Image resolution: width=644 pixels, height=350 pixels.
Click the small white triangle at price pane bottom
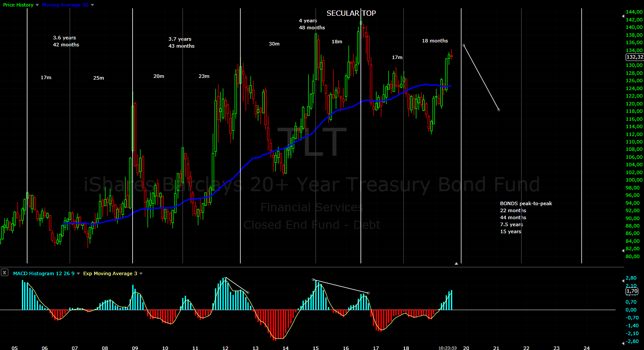(456, 263)
